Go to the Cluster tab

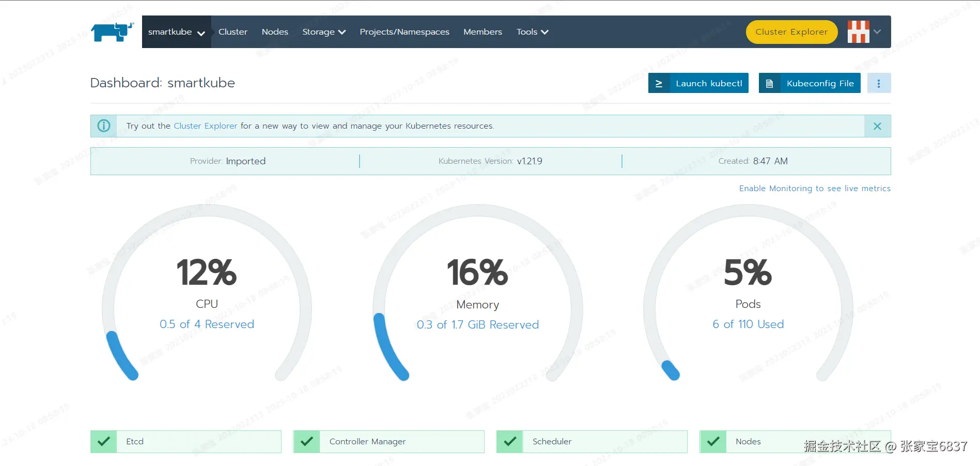point(233,32)
